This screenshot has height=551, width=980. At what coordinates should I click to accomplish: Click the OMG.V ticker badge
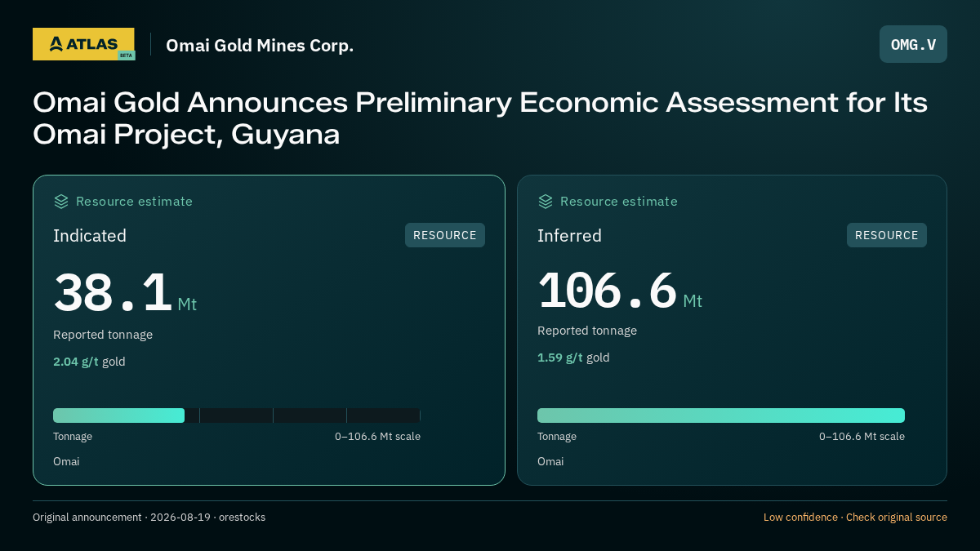[913, 44]
